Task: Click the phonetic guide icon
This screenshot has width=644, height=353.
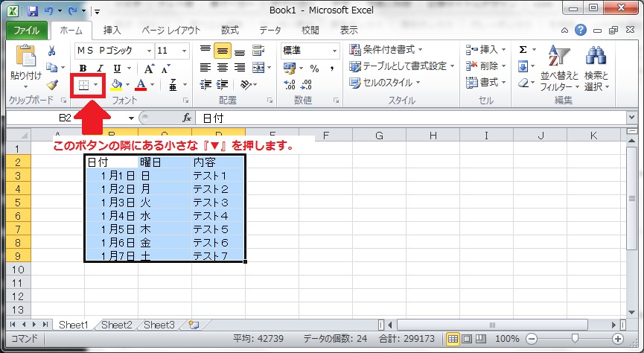Action: pos(173,85)
